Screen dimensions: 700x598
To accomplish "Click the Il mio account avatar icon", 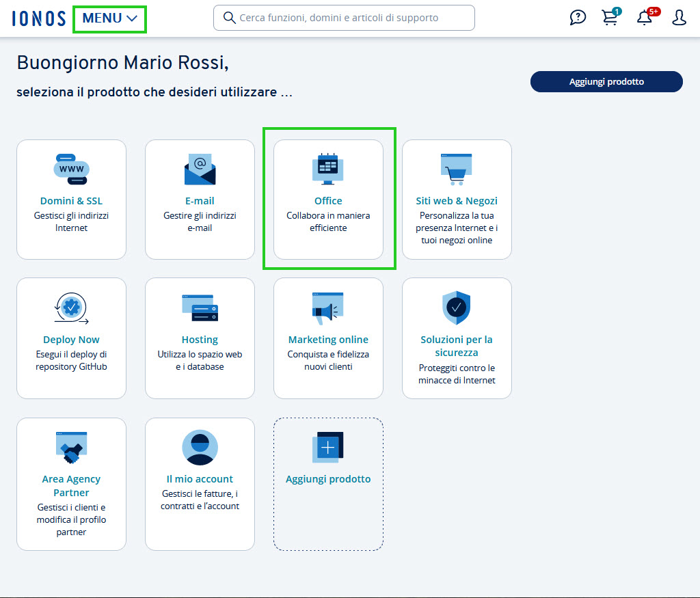I will click(200, 448).
